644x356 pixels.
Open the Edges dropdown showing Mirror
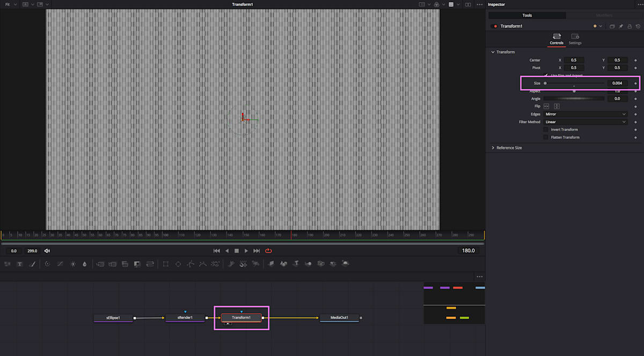click(585, 114)
